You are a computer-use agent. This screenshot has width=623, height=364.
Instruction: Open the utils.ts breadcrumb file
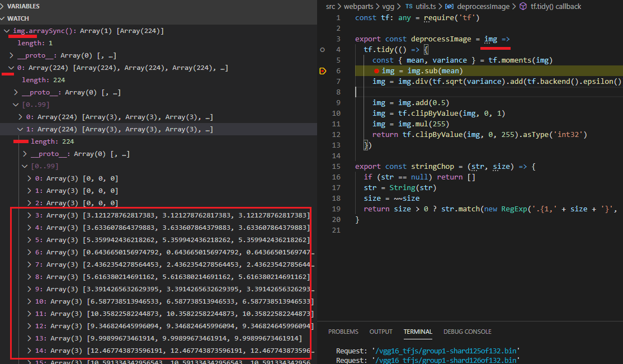426,6
